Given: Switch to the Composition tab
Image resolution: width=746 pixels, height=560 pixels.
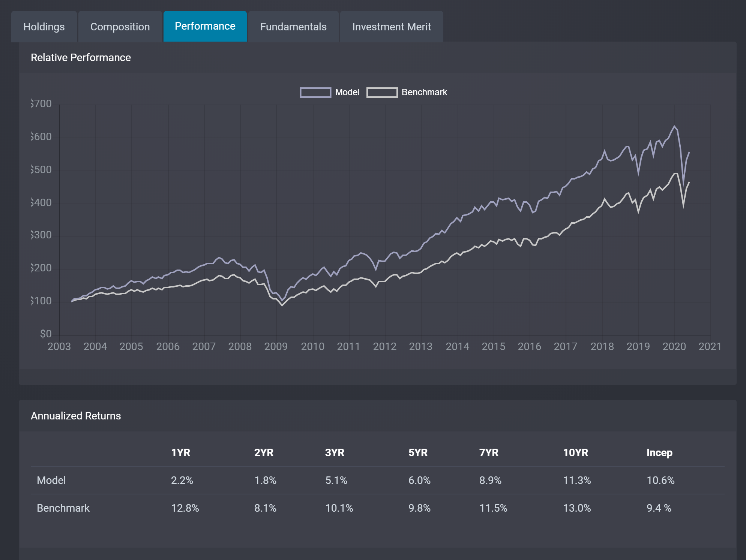Looking at the screenshot, I should point(120,27).
